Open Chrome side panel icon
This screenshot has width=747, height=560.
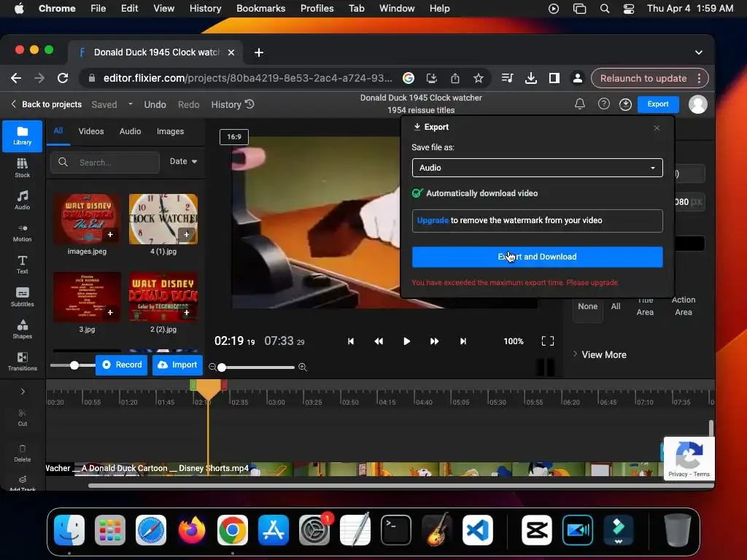(554, 78)
